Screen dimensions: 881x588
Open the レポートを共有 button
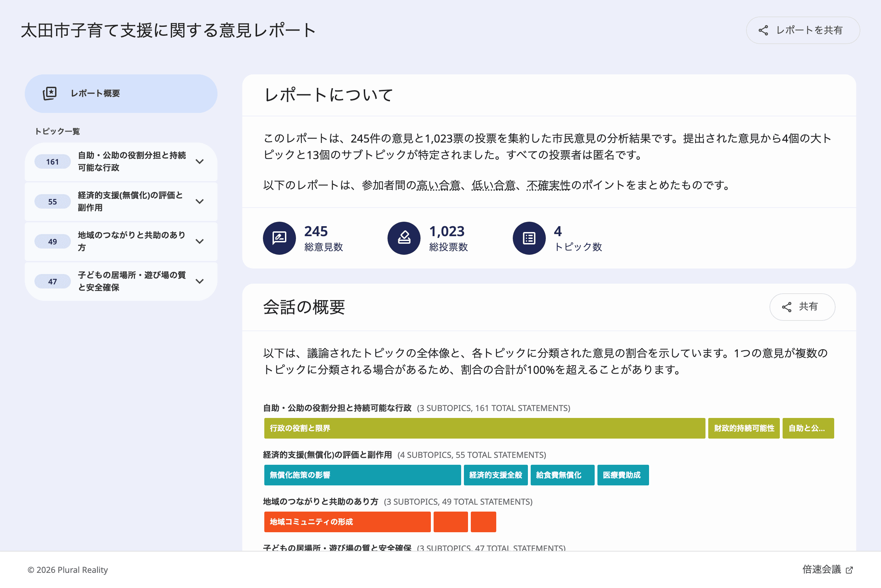click(x=802, y=30)
